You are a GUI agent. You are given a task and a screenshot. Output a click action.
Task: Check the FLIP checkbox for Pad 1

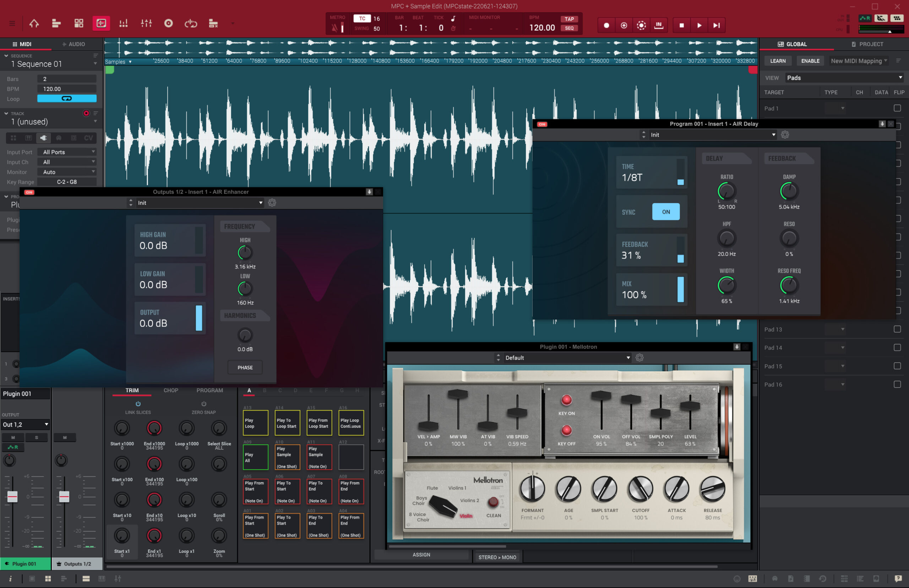coord(897,109)
